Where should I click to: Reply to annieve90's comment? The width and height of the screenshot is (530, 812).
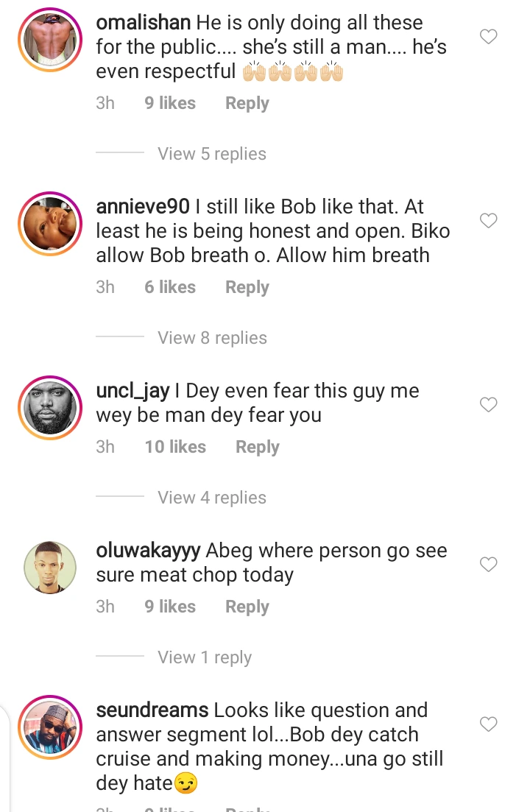pyautogui.click(x=247, y=287)
